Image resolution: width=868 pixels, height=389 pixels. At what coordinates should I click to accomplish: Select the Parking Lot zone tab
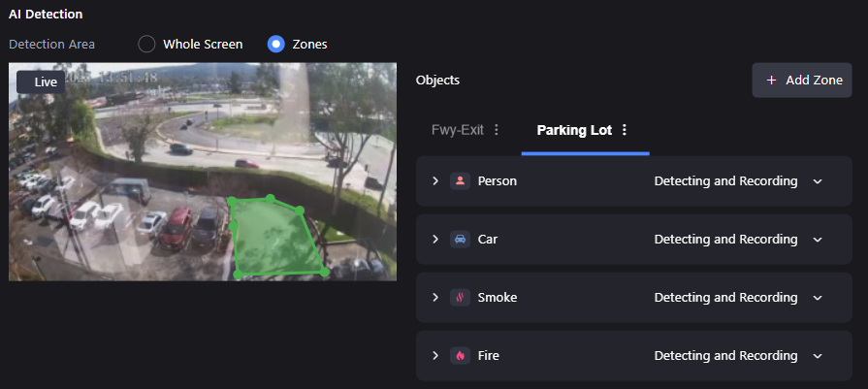pyautogui.click(x=574, y=130)
